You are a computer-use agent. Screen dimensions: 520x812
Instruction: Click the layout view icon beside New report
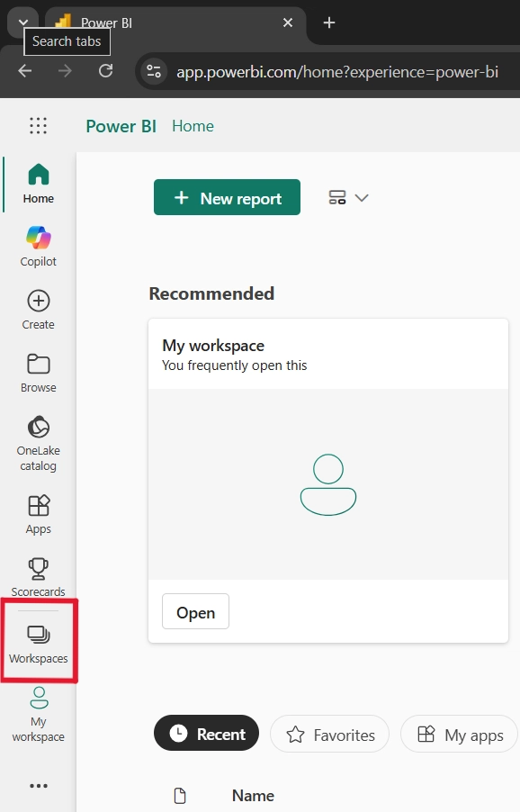tap(337, 197)
